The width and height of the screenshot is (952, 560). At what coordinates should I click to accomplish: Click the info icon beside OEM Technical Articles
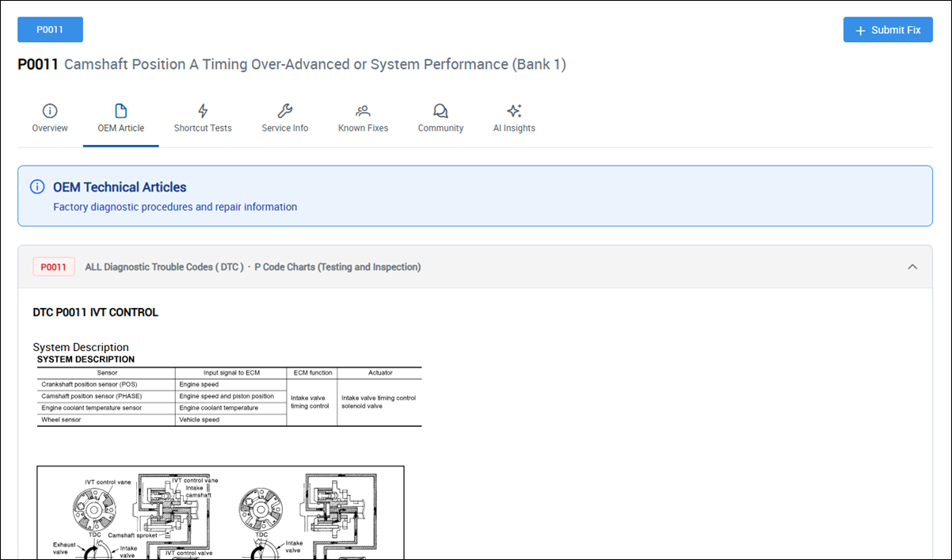(x=37, y=187)
